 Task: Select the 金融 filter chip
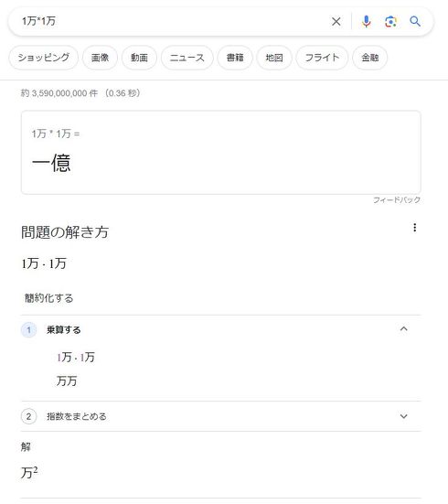pos(370,58)
